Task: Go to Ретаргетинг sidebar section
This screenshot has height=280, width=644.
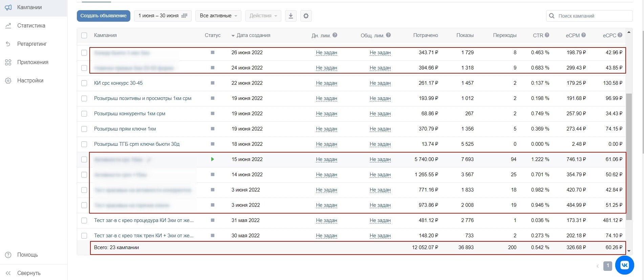Action: (32, 44)
